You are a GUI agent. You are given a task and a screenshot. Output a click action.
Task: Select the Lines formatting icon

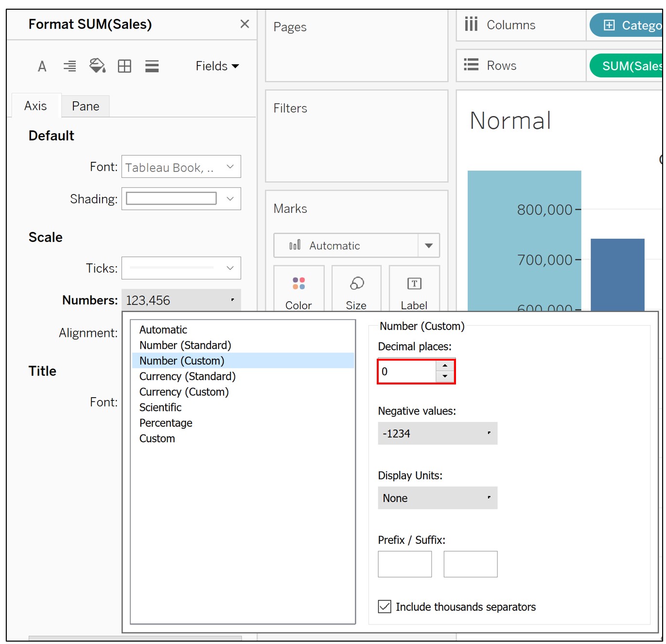click(152, 66)
